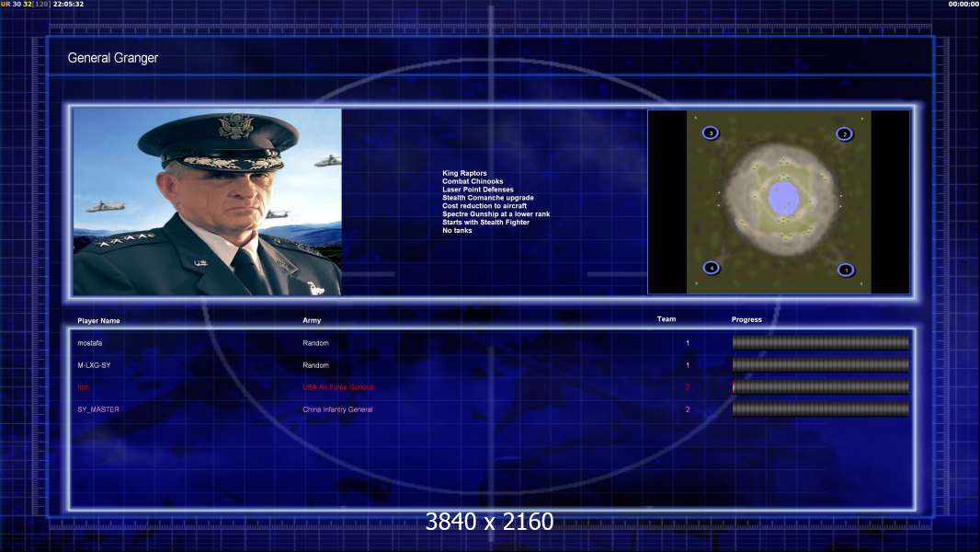This screenshot has width=980, height=552.
Task: Click the 'Player Name' column header
Action: click(98, 321)
